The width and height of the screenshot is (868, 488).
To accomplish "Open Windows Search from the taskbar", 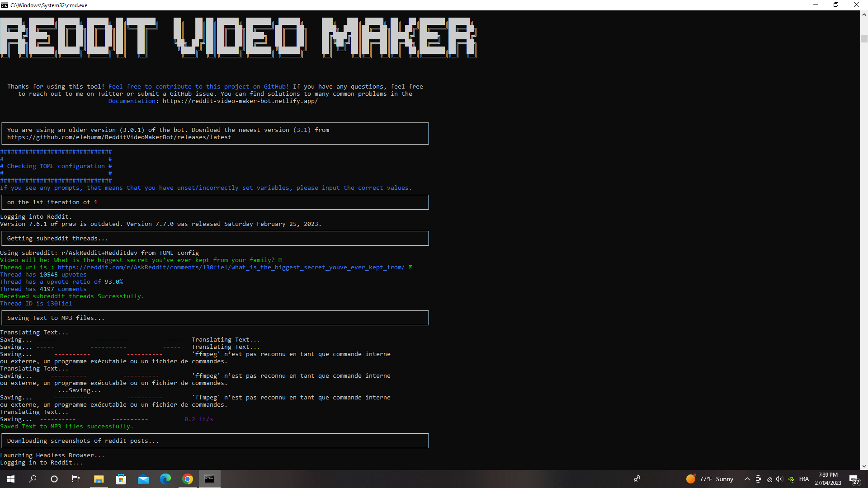I will pyautogui.click(x=32, y=479).
